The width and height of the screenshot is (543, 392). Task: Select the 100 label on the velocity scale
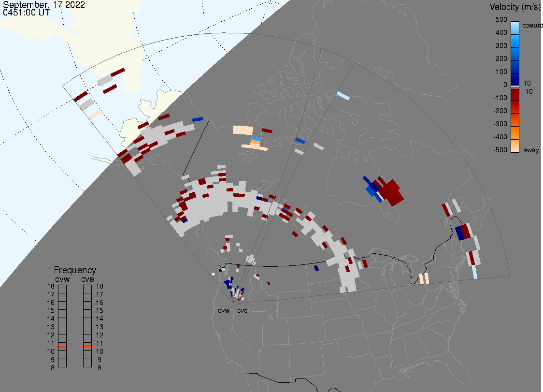[501, 72]
